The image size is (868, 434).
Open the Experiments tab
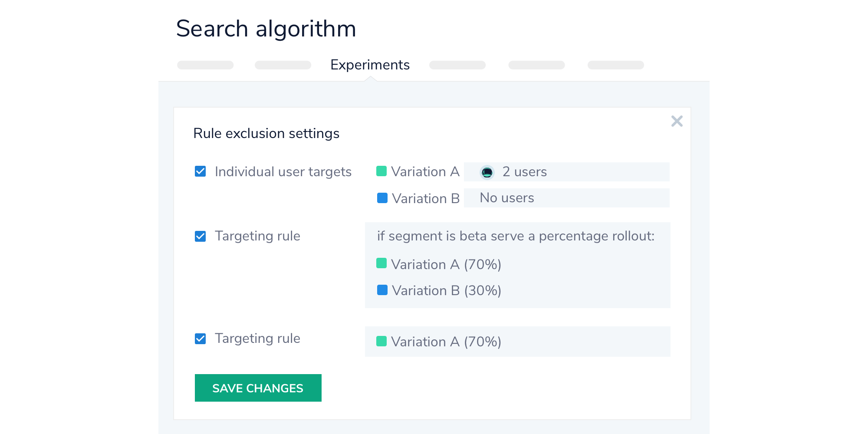coord(370,65)
